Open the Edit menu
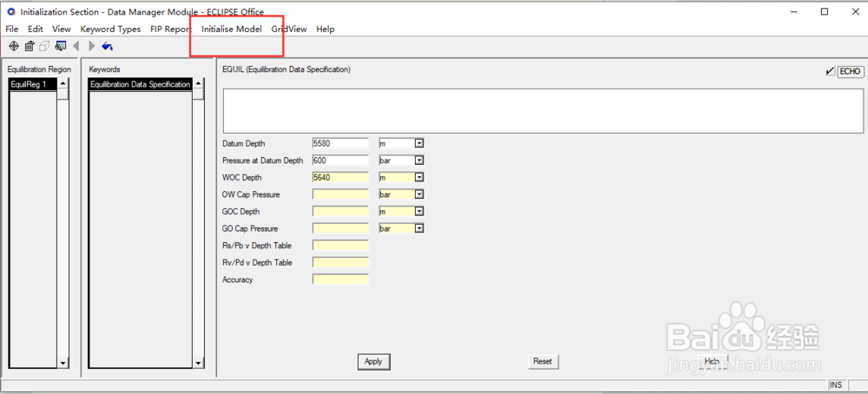 pyautogui.click(x=36, y=29)
